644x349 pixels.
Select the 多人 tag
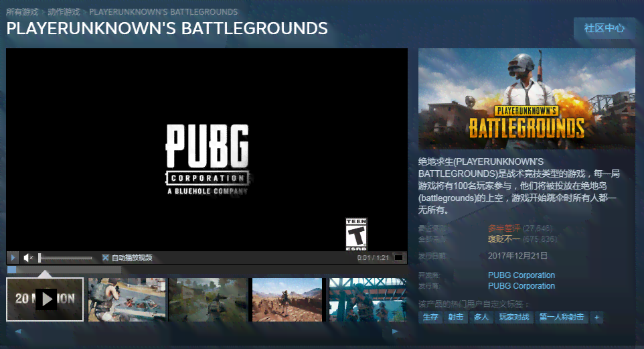[481, 317]
